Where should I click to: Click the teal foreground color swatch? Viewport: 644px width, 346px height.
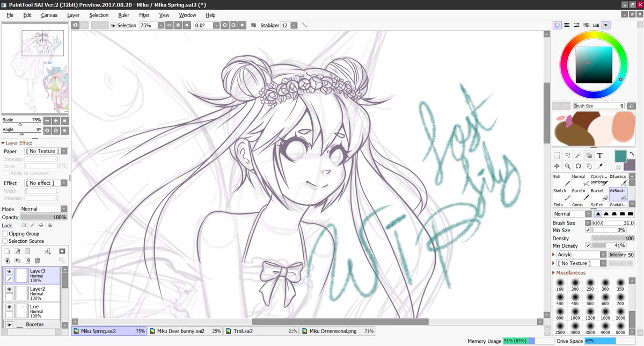click(x=620, y=156)
